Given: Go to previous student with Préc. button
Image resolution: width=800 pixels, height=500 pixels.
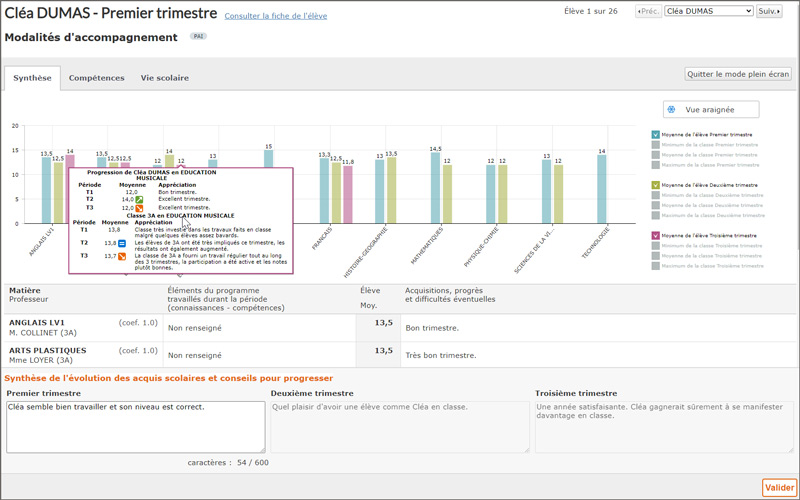Looking at the screenshot, I should coord(649,11).
